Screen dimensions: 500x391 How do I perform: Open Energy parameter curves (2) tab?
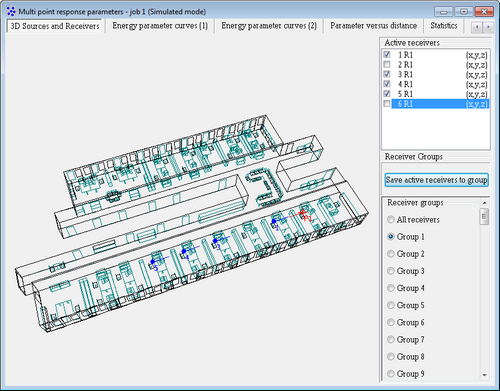pos(269,26)
